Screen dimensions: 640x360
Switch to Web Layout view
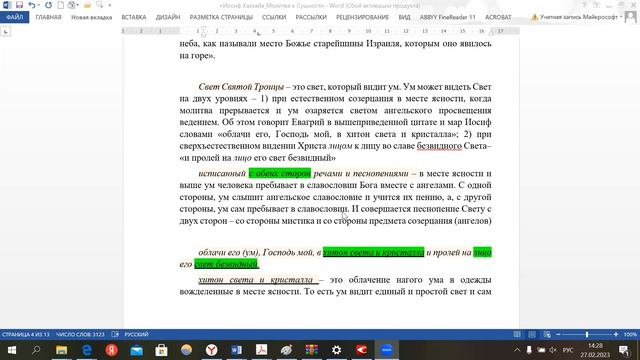click(x=547, y=334)
